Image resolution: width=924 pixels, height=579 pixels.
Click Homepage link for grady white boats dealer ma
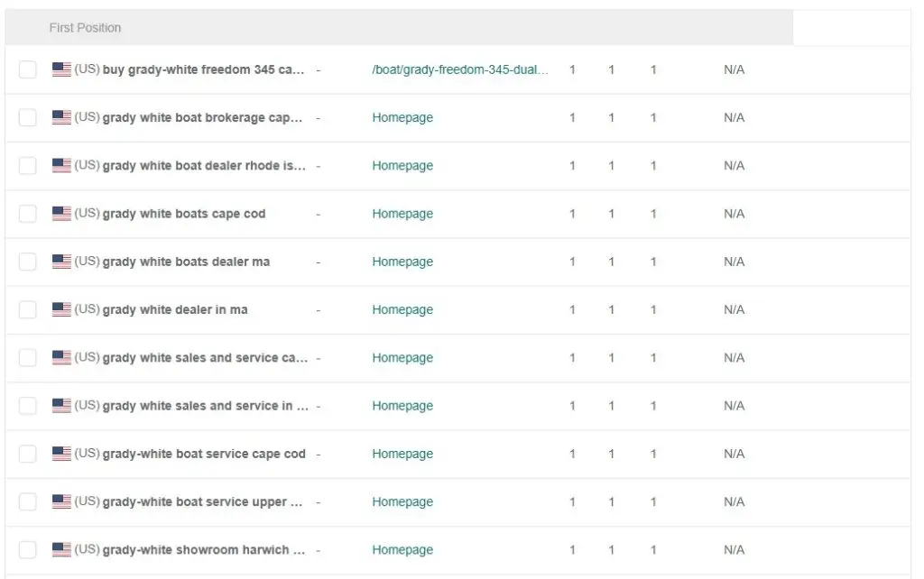point(402,262)
